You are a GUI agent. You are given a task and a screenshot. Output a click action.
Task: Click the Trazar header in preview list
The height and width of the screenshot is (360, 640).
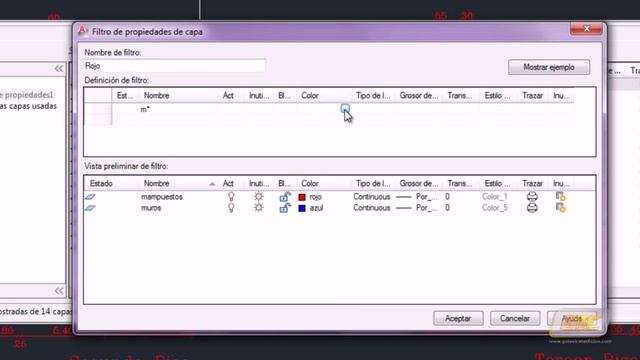(533, 183)
